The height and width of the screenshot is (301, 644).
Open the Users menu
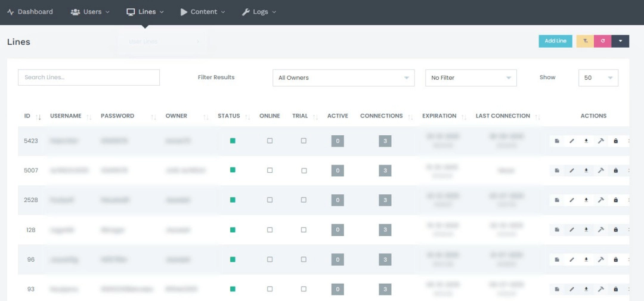coord(91,12)
